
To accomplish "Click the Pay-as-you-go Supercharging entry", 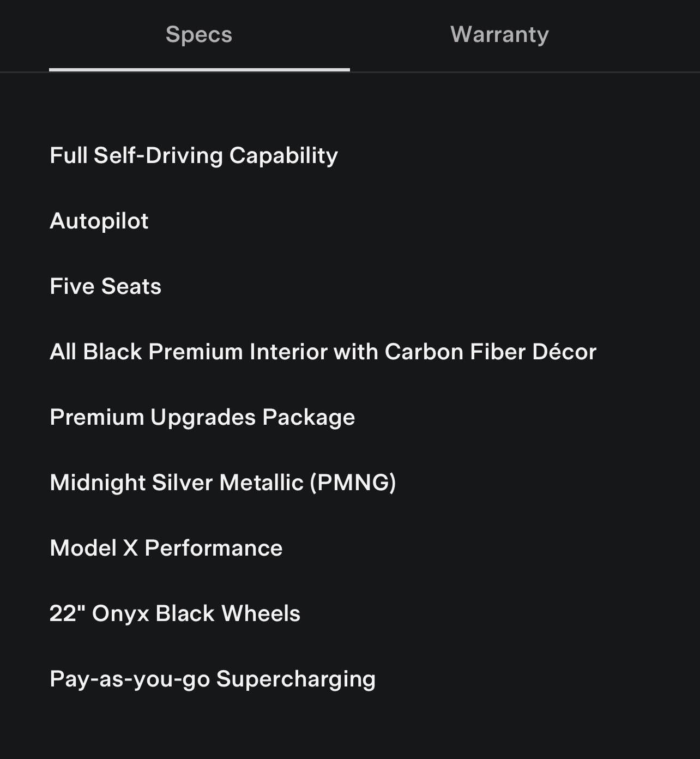I will point(213,679).
